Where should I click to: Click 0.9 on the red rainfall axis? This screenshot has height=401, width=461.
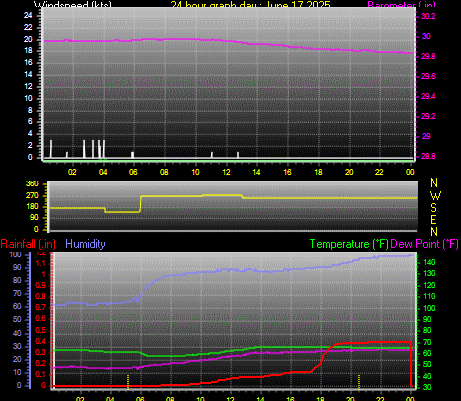(x=41, y=285)
